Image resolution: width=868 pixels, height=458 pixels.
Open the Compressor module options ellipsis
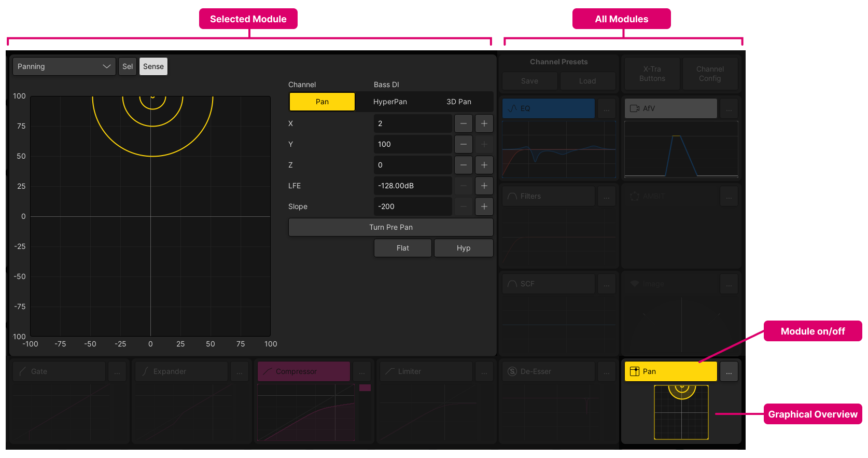pyautogui.click(x=361, y=372)
